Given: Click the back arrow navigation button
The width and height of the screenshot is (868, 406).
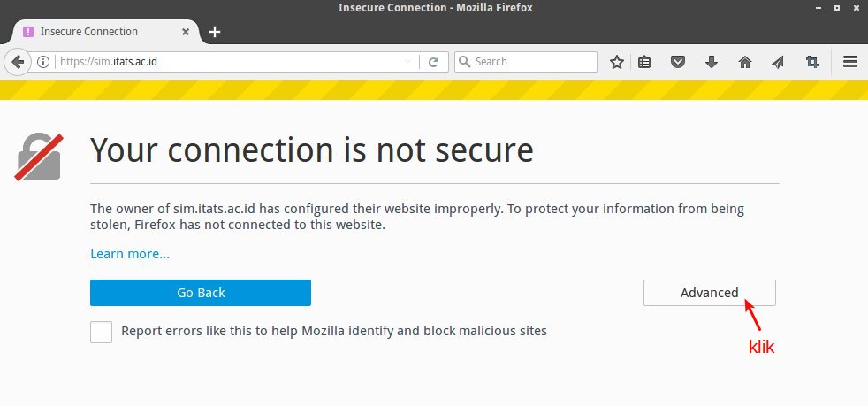Looking at the screenshot, I should click(x=17, y=62).
